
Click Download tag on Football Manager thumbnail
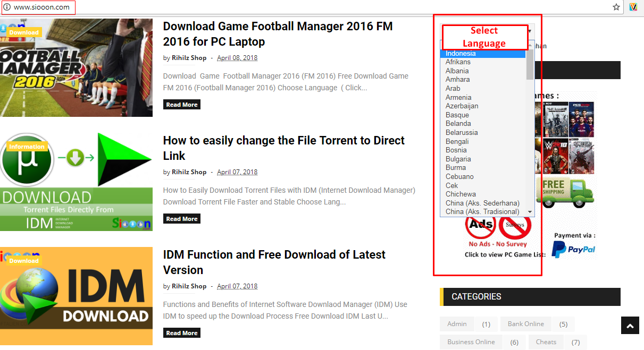24,32
